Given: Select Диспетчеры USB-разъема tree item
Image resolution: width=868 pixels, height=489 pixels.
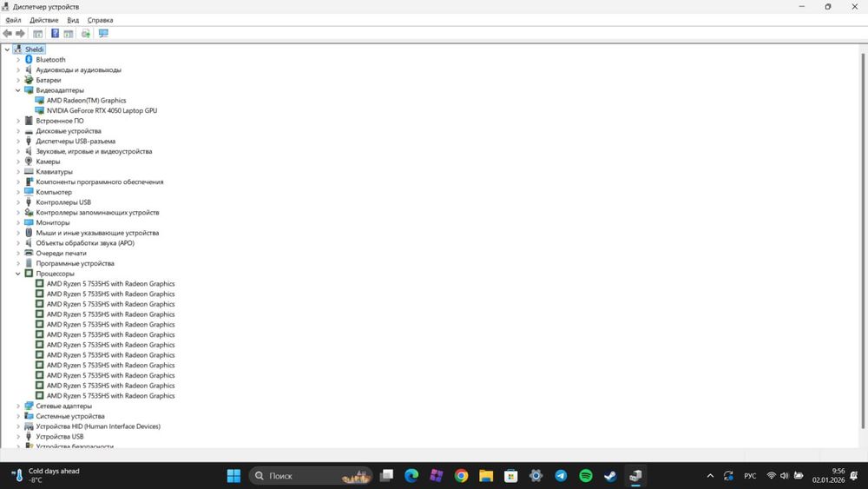Looking at the screenshot, I should (x=76, y=142).
